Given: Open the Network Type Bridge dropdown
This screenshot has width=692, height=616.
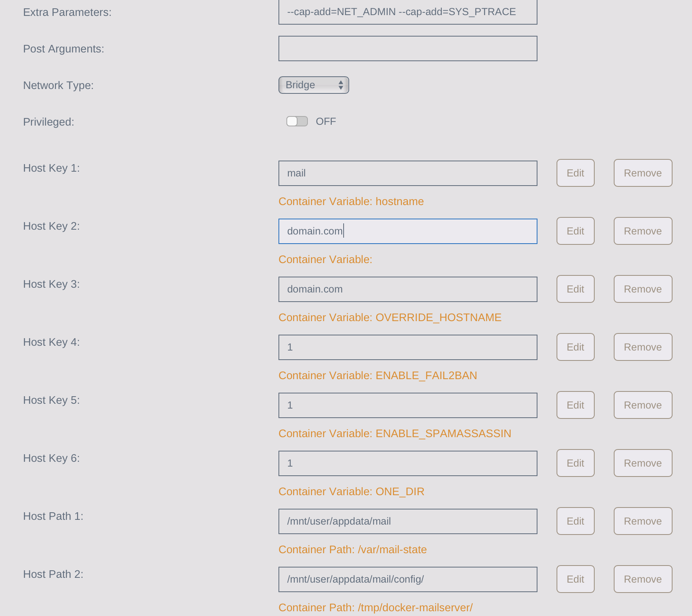Looking at the screenshot, I should [313, 85].
